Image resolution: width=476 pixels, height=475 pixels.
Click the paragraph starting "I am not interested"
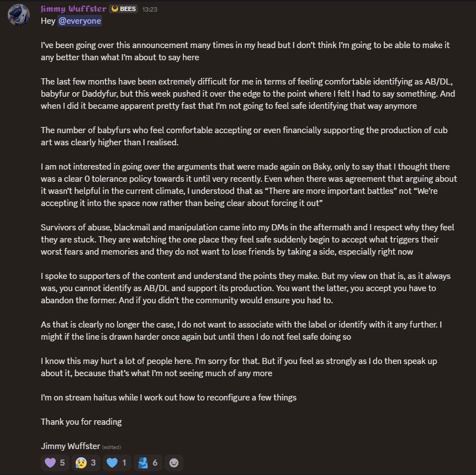[248, 178]
